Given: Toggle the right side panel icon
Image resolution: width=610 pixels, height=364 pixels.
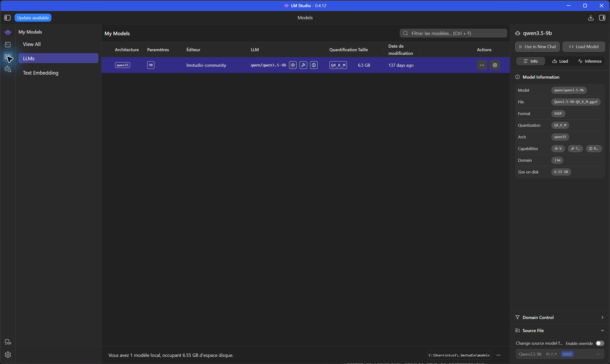Looking at the screenshot, I should tap(602, 18).
